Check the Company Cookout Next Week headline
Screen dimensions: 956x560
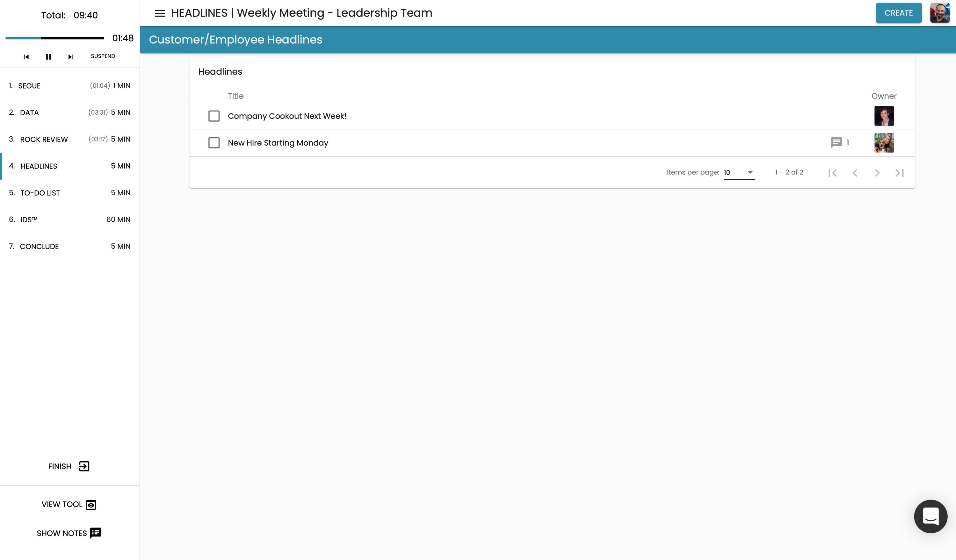pyautogui.click(x=214, y=116)
